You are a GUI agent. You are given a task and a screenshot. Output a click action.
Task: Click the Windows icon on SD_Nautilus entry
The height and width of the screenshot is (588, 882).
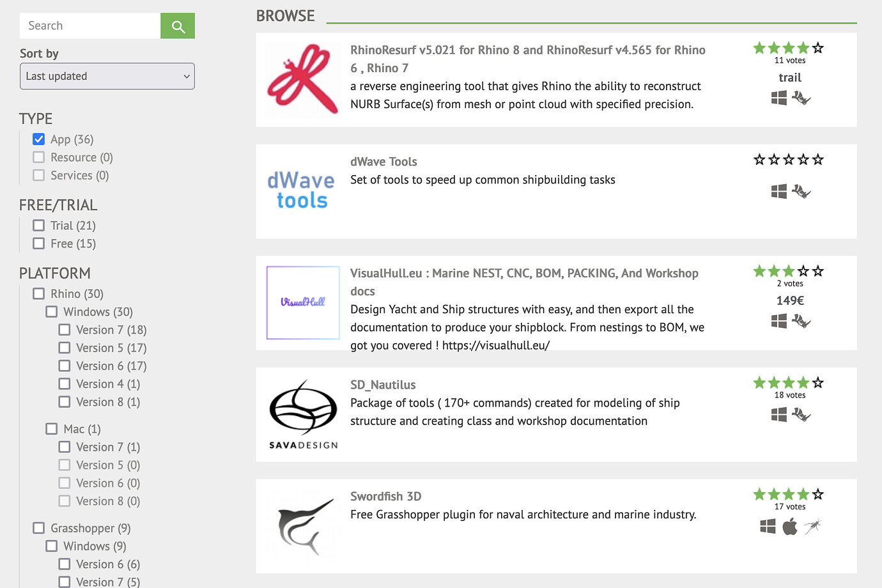pyautogui.click(x=778, y=414)
